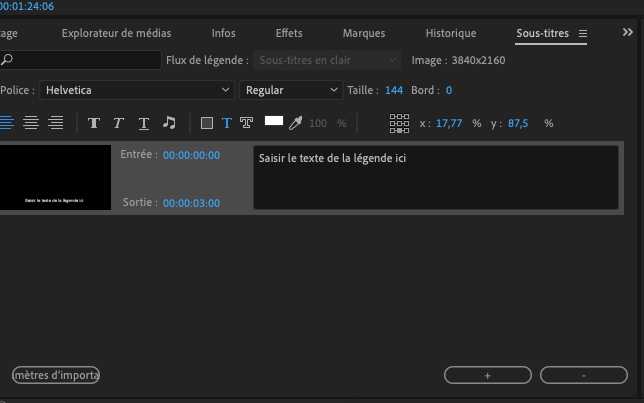Align caption text to the left
644x403 pixels.
point(7,122)
